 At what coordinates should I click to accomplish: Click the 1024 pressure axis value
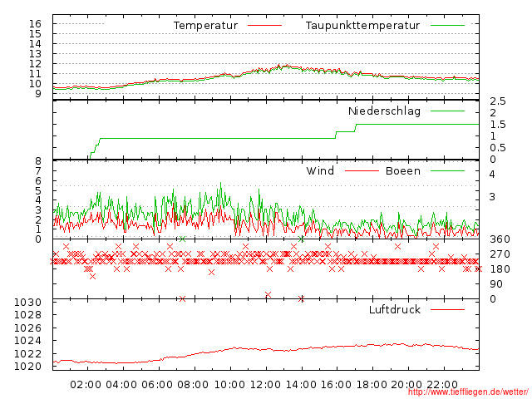tap(27, 341)
